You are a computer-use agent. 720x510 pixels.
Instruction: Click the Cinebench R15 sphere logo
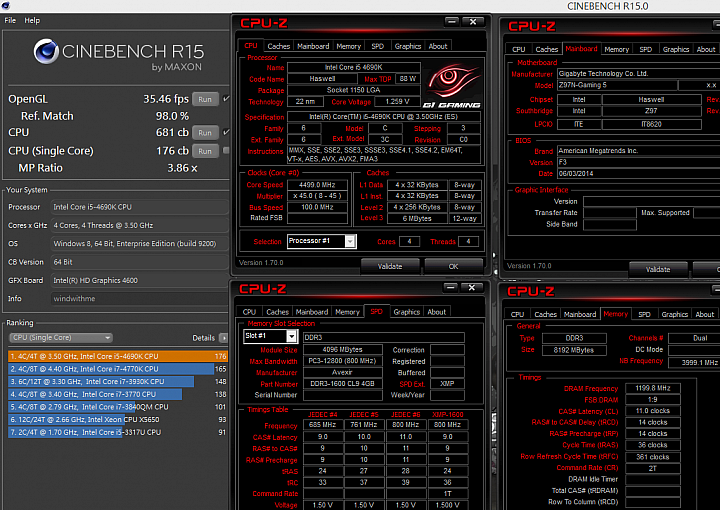pos(46,51)
